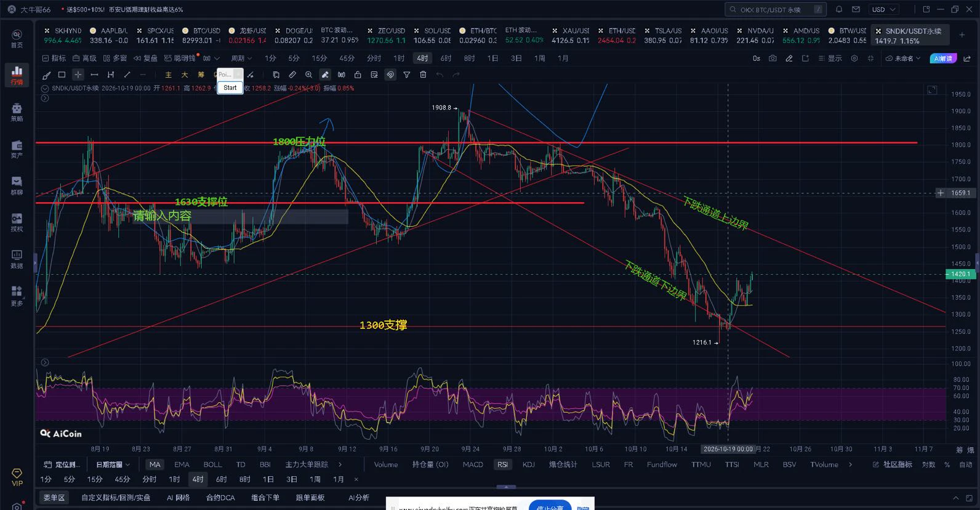Select the 1日 timeframe in top bar
Viewport: 980px width, 510px height.
[492, 59]
